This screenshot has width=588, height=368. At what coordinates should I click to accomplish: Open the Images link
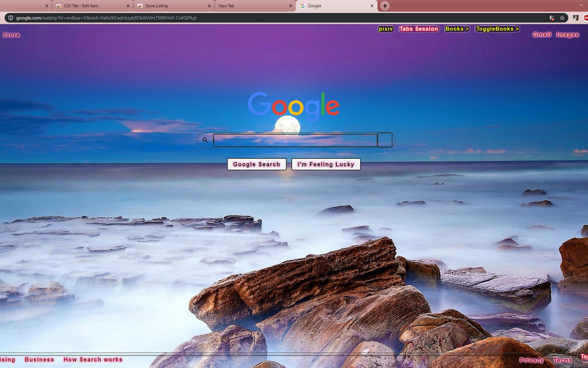click(x=568, y=35)
